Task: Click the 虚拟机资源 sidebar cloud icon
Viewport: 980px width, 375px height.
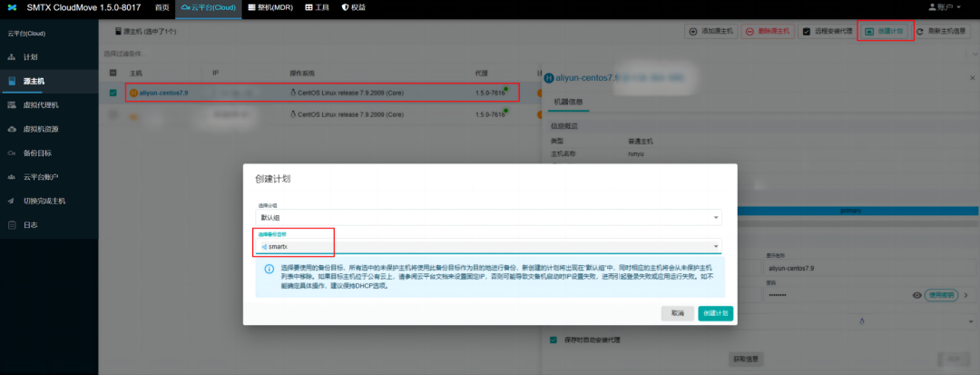Action: coord(11,129)
